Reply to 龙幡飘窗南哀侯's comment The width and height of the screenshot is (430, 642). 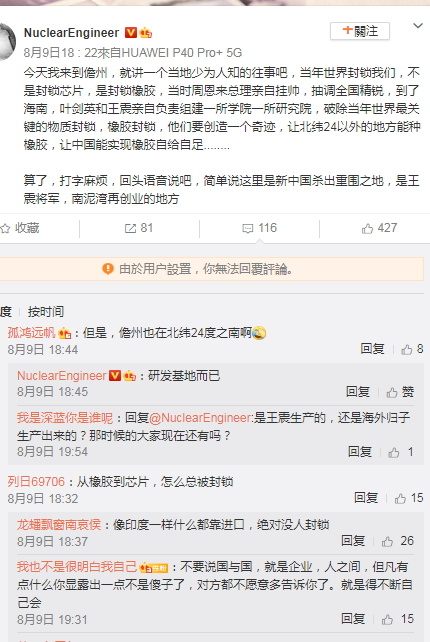[x=353, y=541]
